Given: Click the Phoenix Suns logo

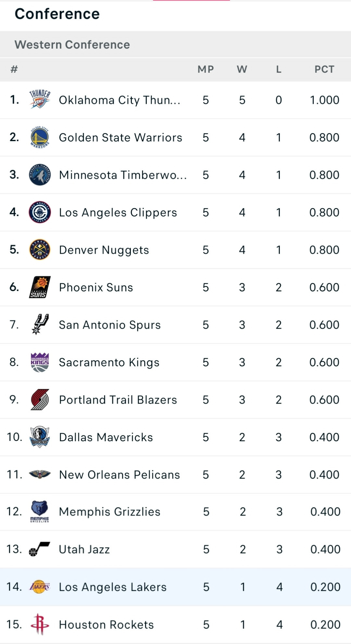Looking at the screenshot, I should pos(40,287).
